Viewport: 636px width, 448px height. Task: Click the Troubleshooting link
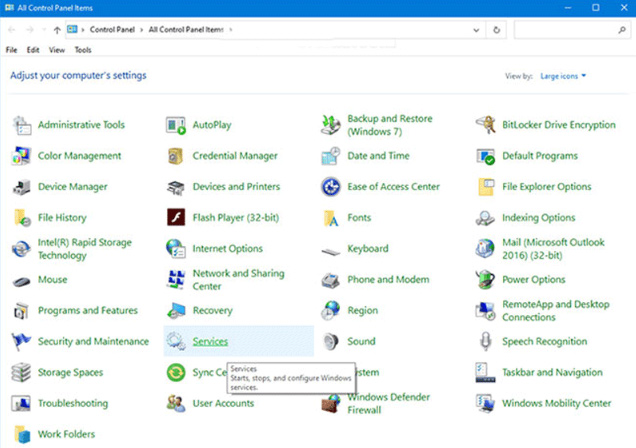(73, 403)
